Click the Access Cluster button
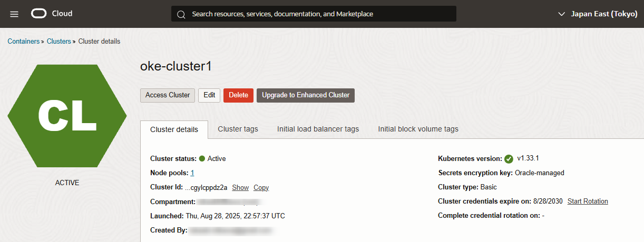This screenshot has height=242, width=644. tap(168, 95)
